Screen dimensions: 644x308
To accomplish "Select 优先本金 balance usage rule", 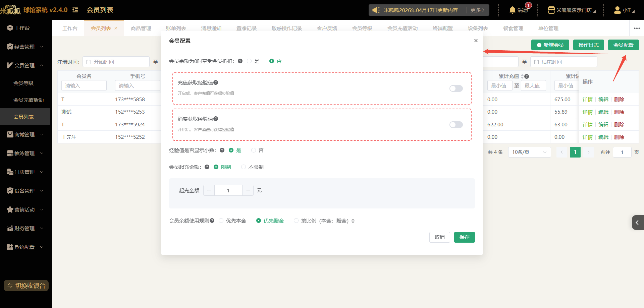I will 232,221.
